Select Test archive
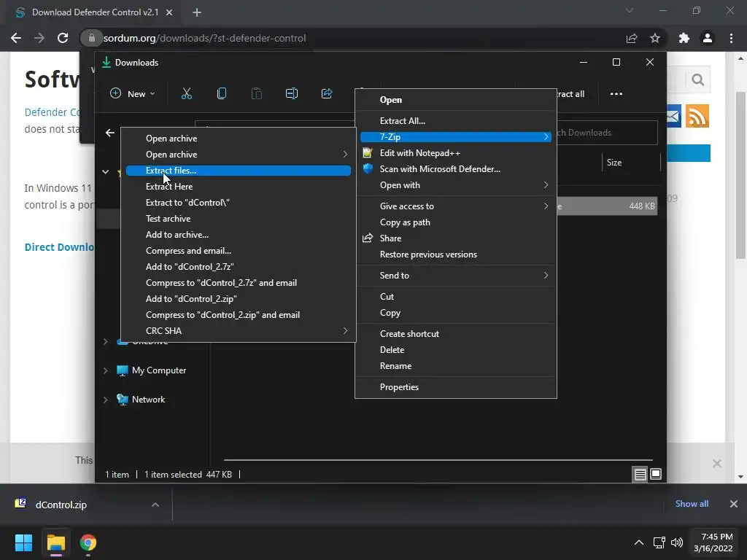Screen dimensions: 747x560 point(239,219)
